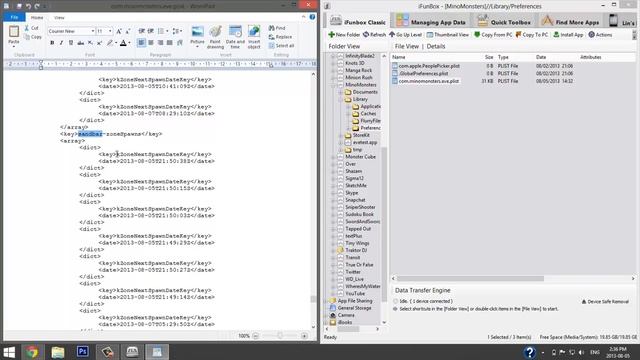Switch to Thumbnail View in iFunBox
The height and width of the screenshot is (360, 640).
coord(448,35)
